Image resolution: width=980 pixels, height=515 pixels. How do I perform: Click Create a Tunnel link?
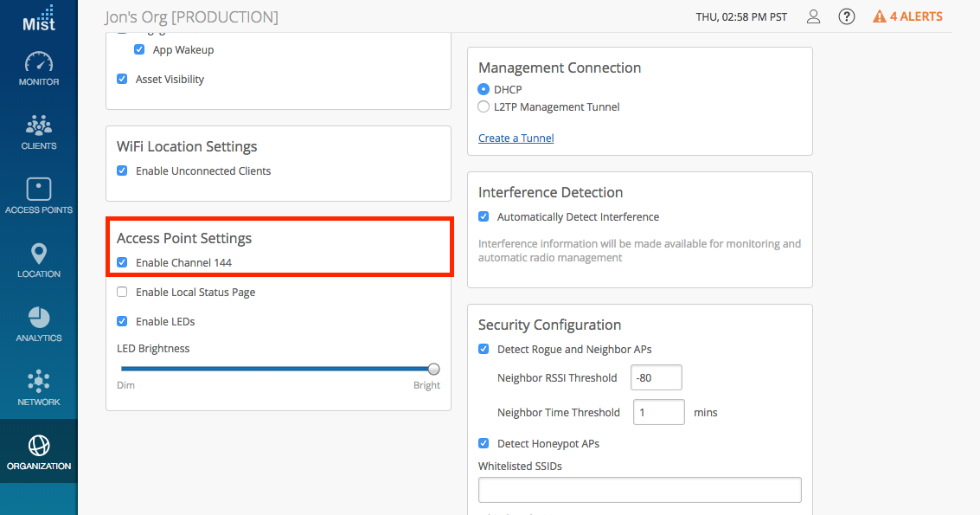[516, 138]
